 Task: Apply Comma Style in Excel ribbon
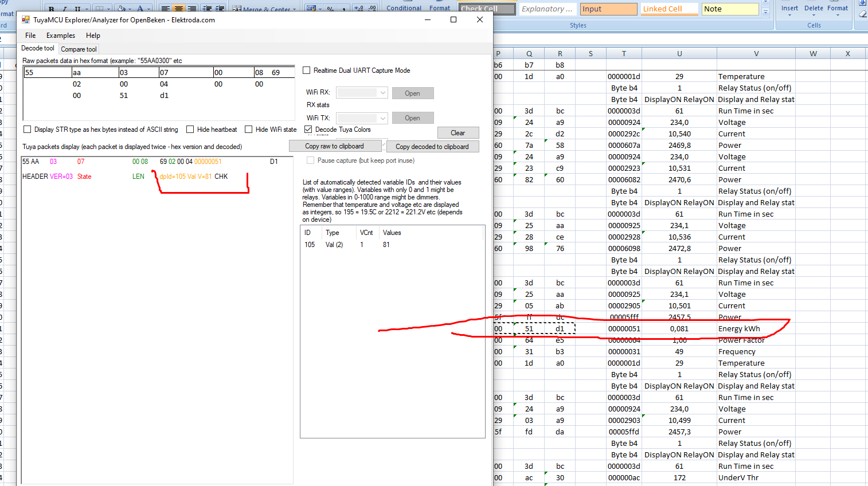click(343, 9)
